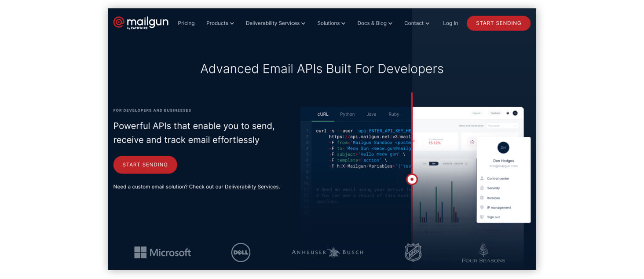644x279 pixels.
Task: Select the Python code sample tab
Action: click(x=347, y=114)
